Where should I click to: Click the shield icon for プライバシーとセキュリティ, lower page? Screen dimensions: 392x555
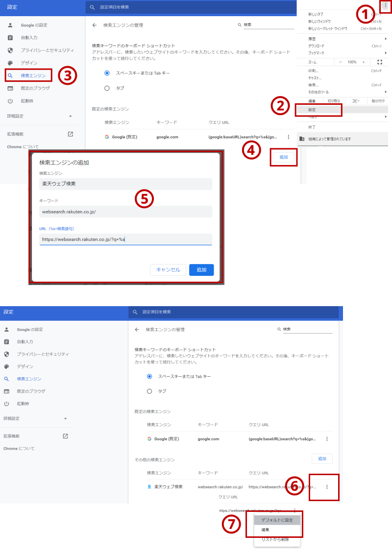click(6, 354)
